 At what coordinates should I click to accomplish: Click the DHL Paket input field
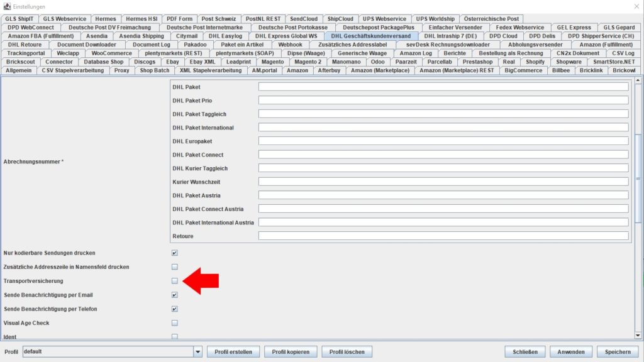click(443, 87)
